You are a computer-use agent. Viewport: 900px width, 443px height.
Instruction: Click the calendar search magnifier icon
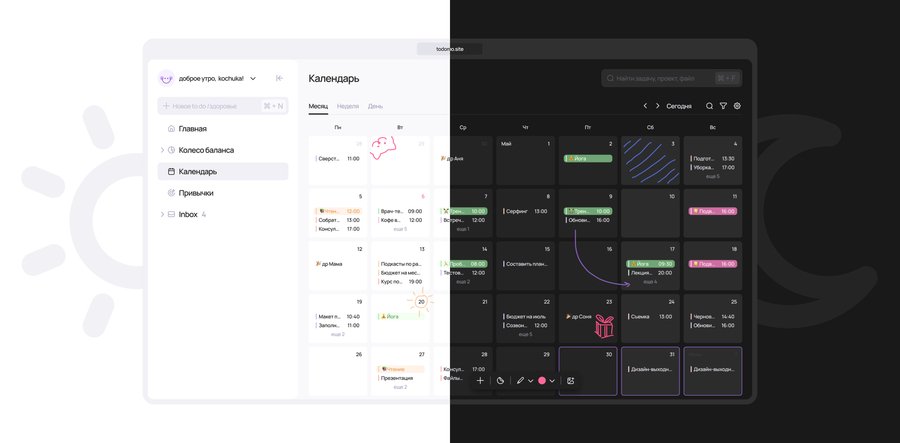tap(709, 106)
